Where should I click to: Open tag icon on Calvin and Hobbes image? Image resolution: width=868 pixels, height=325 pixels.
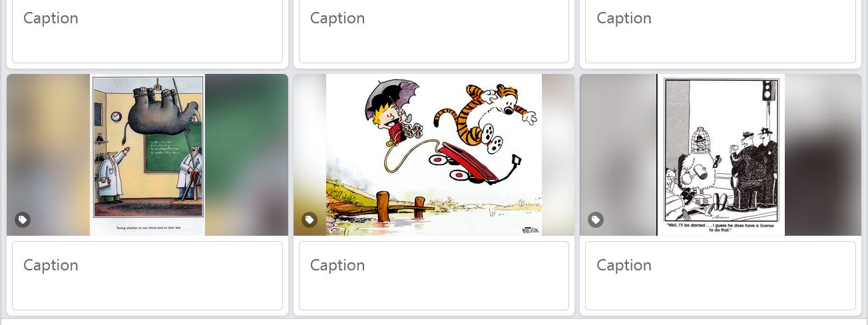coord(310,220)
